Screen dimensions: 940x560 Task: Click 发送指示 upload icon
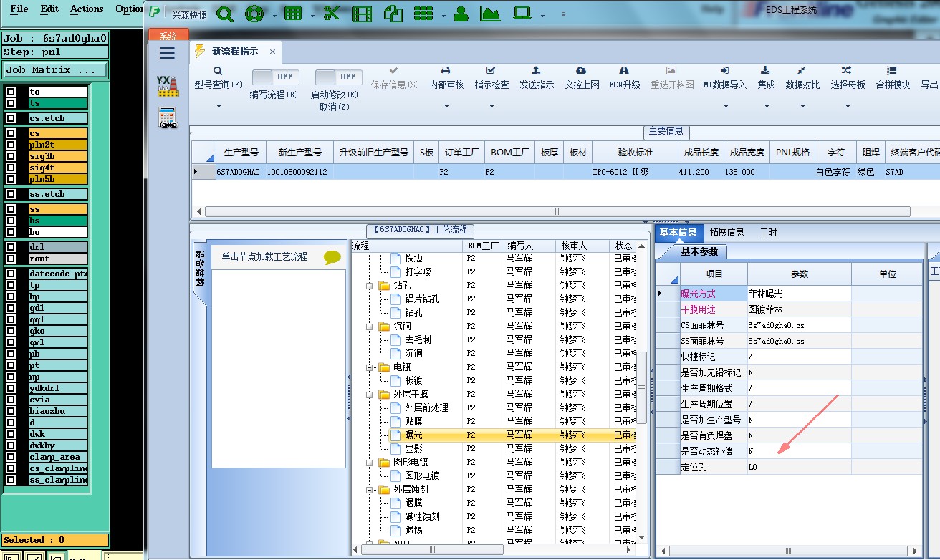coord(536,71)
